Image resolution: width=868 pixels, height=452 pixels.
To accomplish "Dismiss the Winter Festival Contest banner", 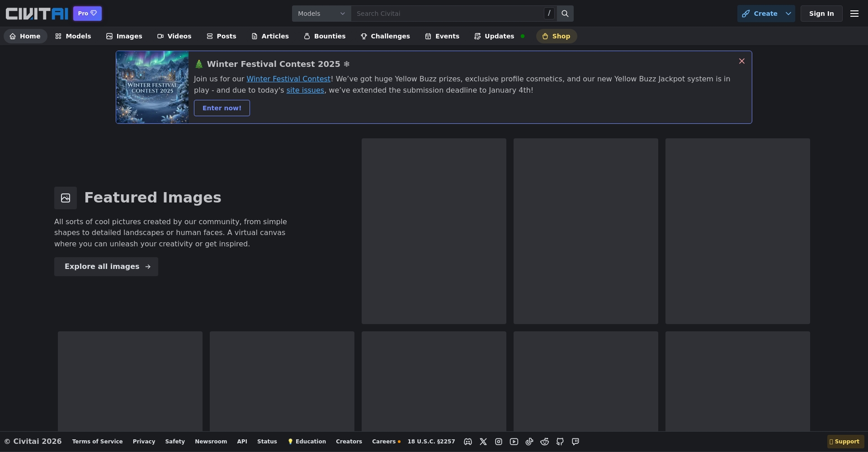I will pyautogui.click(x=742, y=61).
